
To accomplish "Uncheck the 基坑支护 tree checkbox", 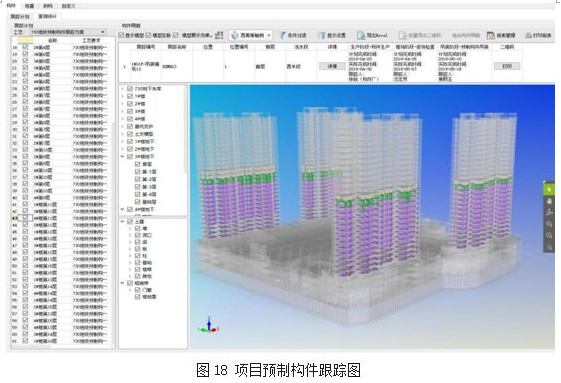I will pyautogui.click(x=130, y=126).
